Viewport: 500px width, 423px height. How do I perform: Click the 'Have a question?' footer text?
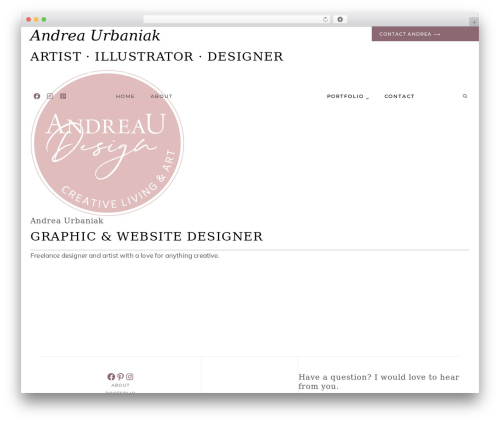click(x=379, y=382)
